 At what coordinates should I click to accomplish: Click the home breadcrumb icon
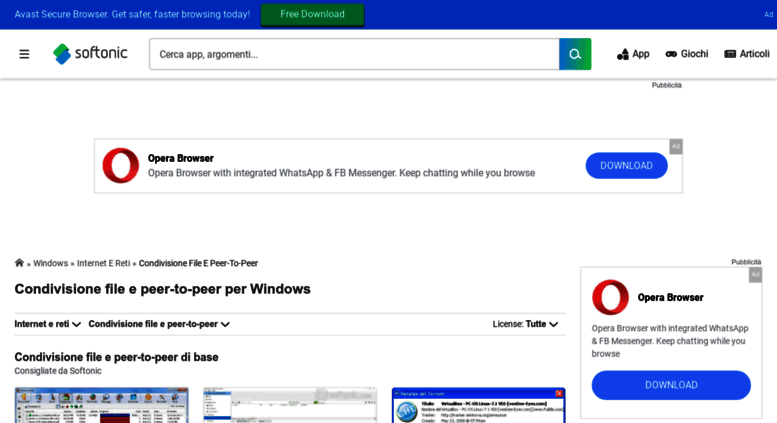pyautogui.click(x=19, y=263)
